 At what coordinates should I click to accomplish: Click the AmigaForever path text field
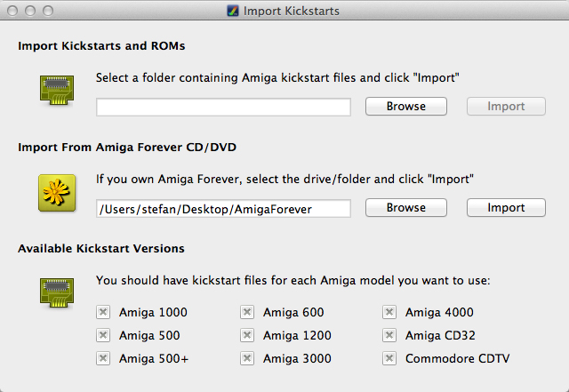(223, 208)
